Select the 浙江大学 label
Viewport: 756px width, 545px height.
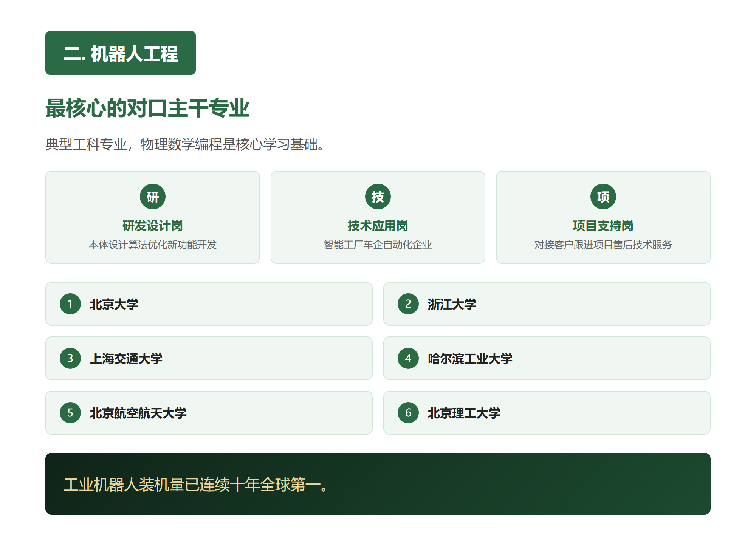click(x=452, y=304)
